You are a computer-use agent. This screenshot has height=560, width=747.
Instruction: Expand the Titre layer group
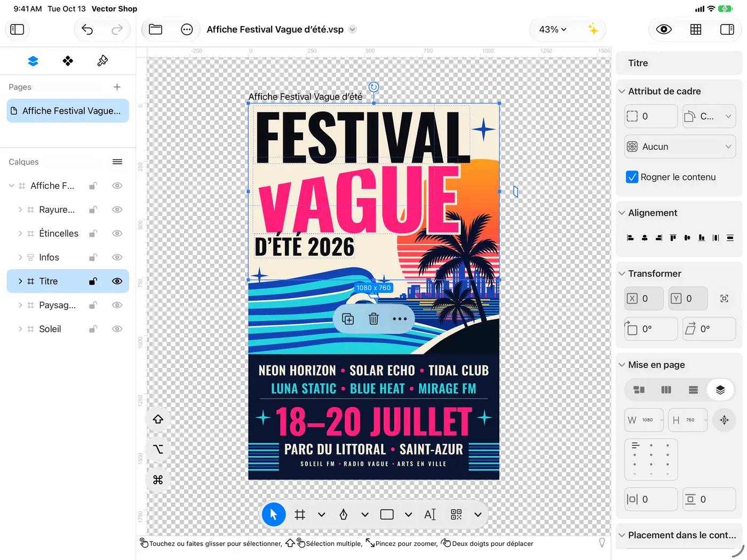[x=20, y=281]
